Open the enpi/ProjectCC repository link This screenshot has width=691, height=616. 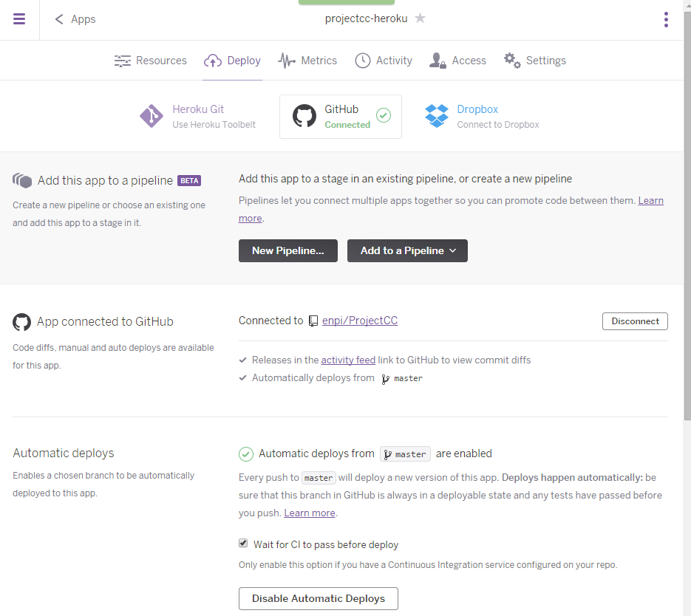[359, 320]
